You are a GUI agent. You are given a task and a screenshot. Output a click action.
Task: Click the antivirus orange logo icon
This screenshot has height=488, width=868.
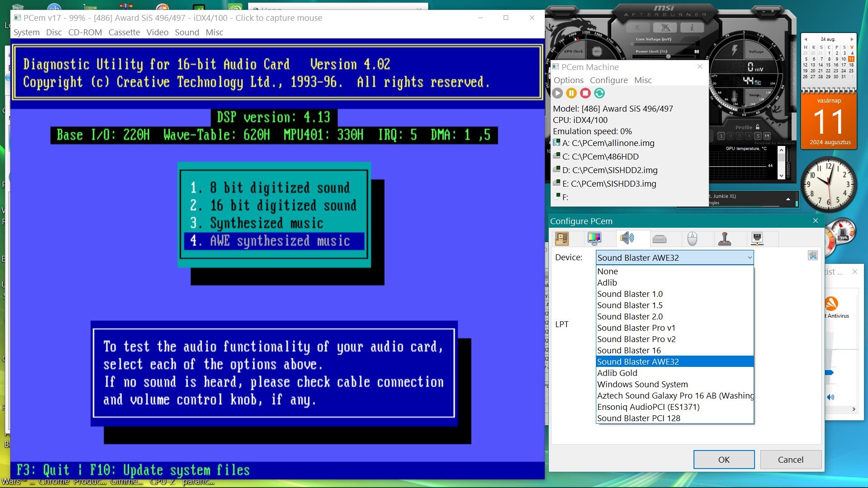[831, 304]
